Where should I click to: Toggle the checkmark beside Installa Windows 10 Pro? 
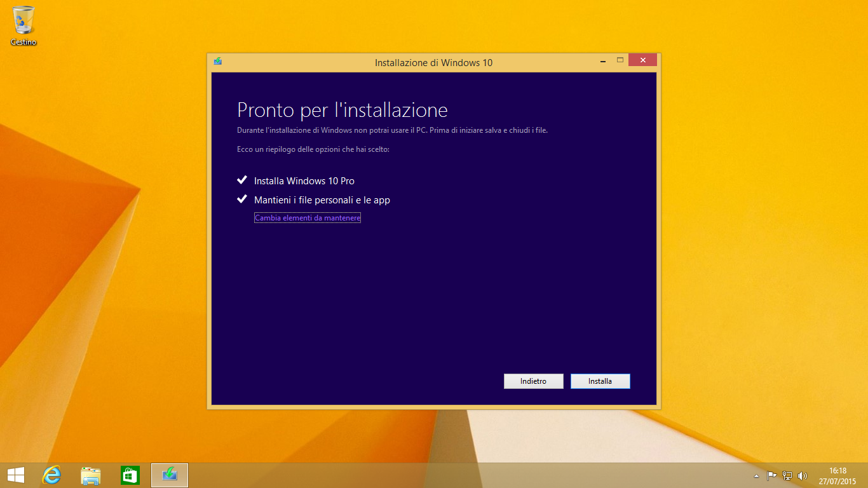coord(241,180)
